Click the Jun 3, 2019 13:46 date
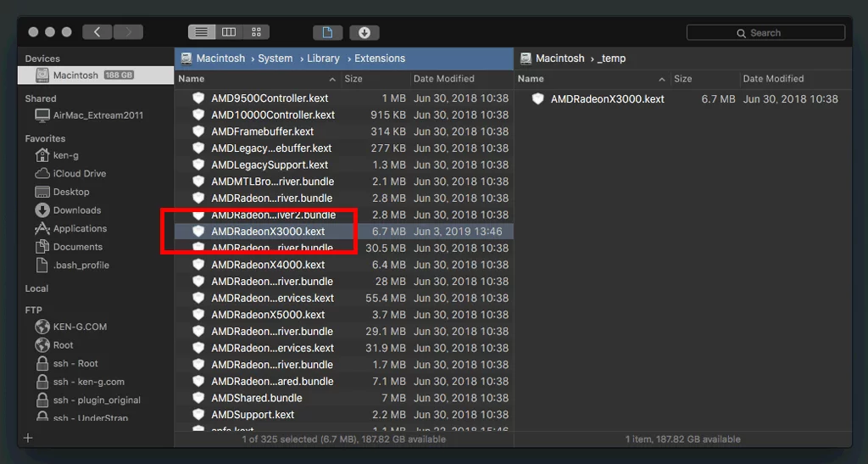The width and height of the screenshot is (868, 464). (x=458, y=231)
